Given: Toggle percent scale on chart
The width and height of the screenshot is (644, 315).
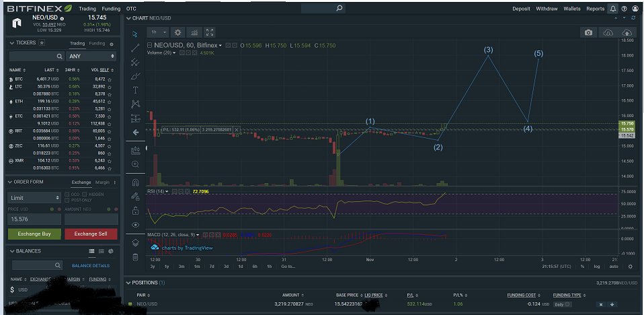Looking at the screenshot, I should [x=582, y=267].
